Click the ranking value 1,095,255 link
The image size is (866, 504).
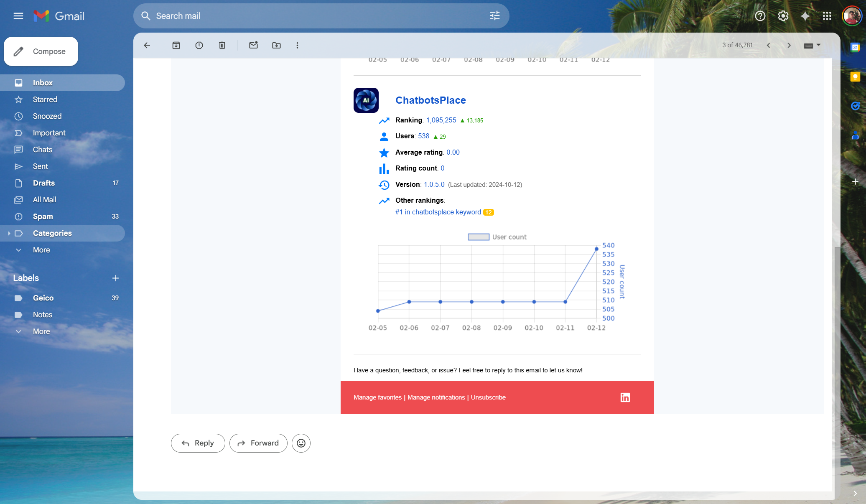pyautogui.click(x=441, y=120)
